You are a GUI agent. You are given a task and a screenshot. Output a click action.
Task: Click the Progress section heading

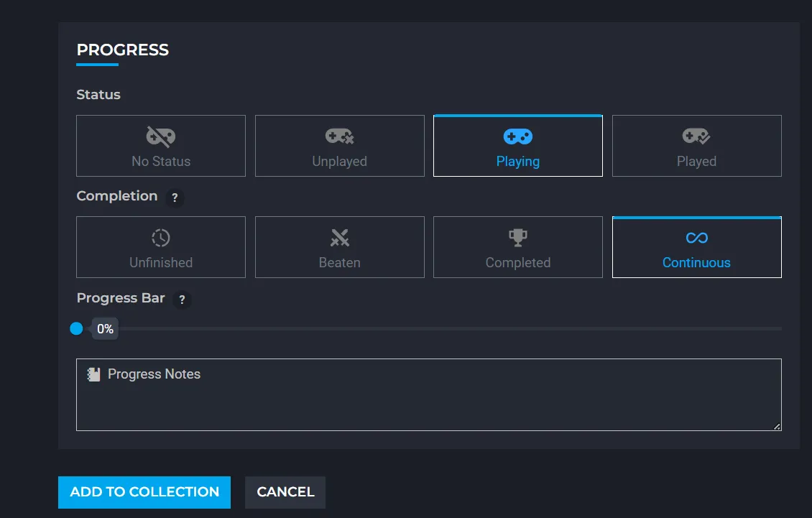122,50
